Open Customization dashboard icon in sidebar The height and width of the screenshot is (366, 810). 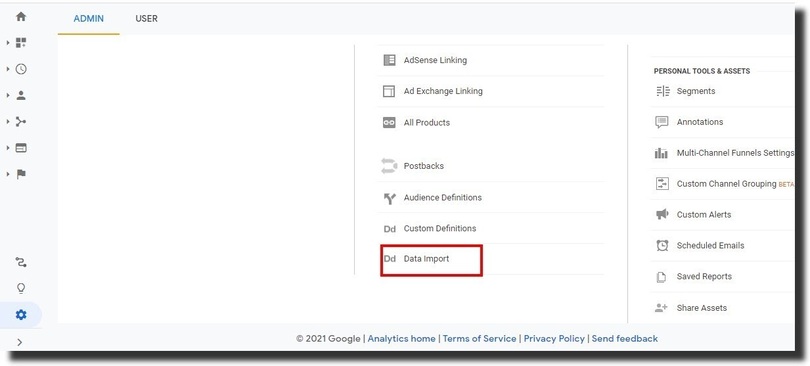(21, 43)
